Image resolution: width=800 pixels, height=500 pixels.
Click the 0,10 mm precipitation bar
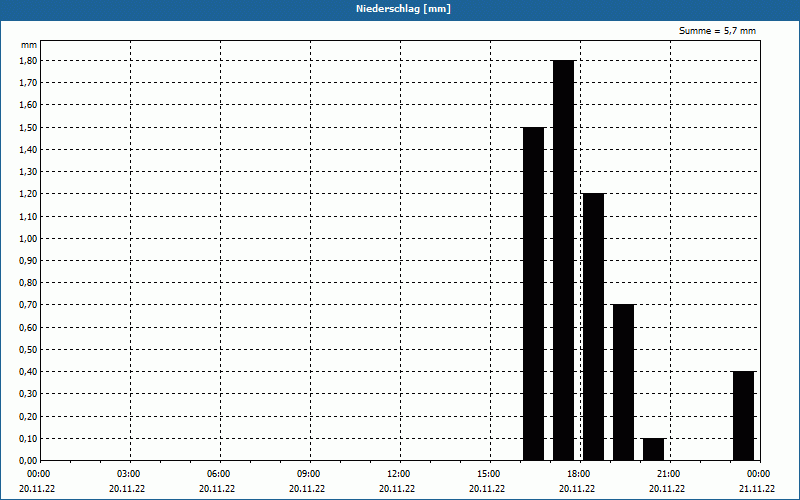pos(654,449)
